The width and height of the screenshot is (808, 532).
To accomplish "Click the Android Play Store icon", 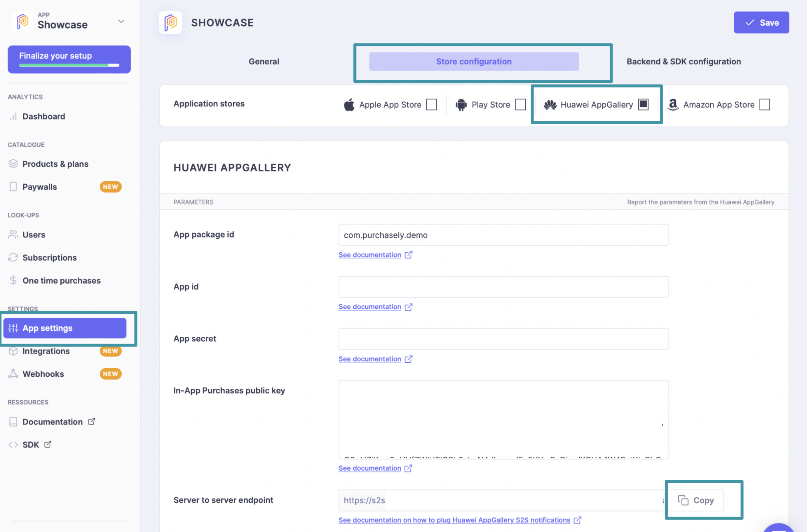I will tap(462, 105).
